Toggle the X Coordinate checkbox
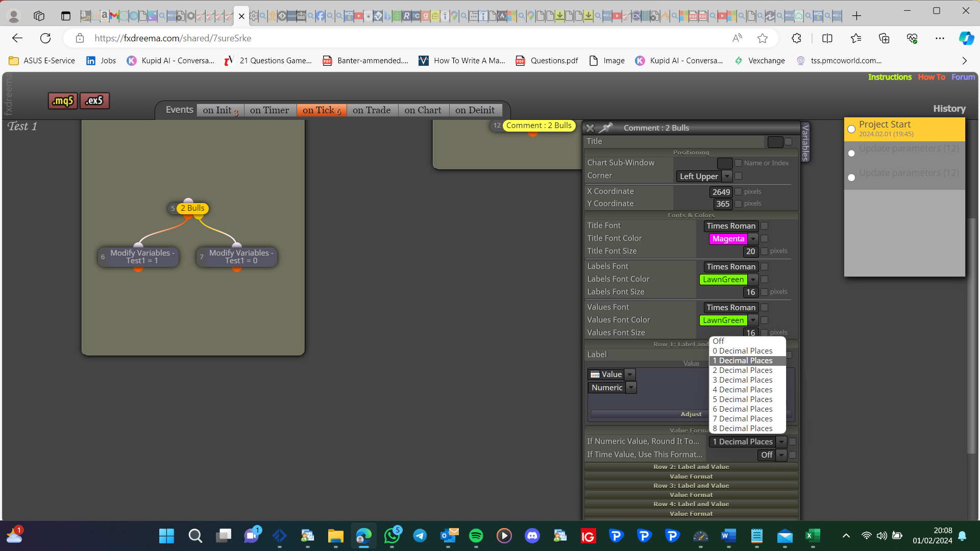 [738, 192]
